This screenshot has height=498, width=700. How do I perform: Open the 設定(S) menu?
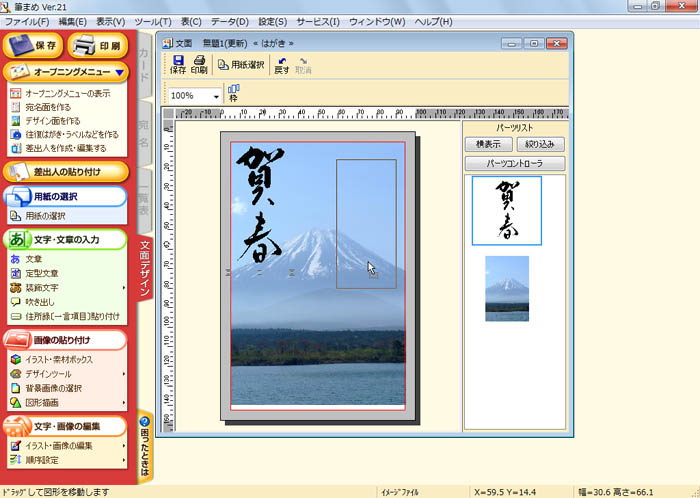click(272, 21)
